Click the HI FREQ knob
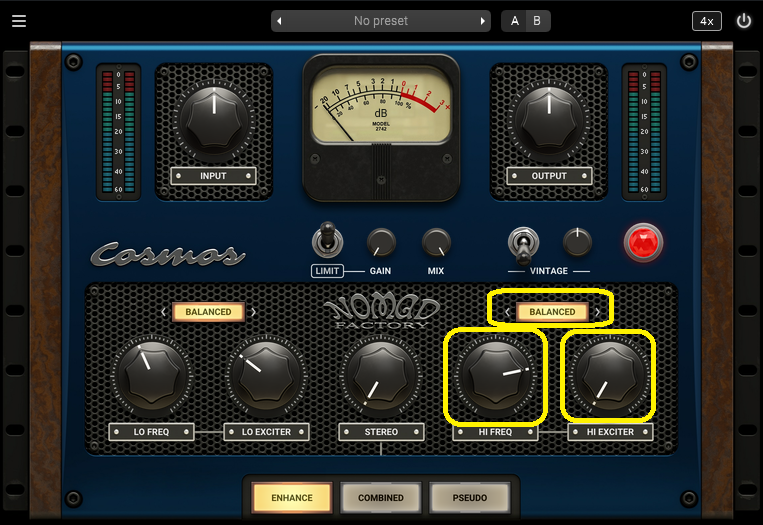Viewport: 763px width, 525px height. [x=496, y=376]
